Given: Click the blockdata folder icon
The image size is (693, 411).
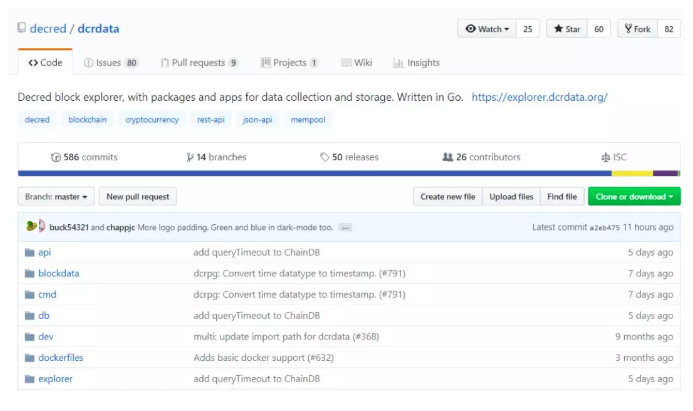Looking at the screenshot, I should pos(30,274).
